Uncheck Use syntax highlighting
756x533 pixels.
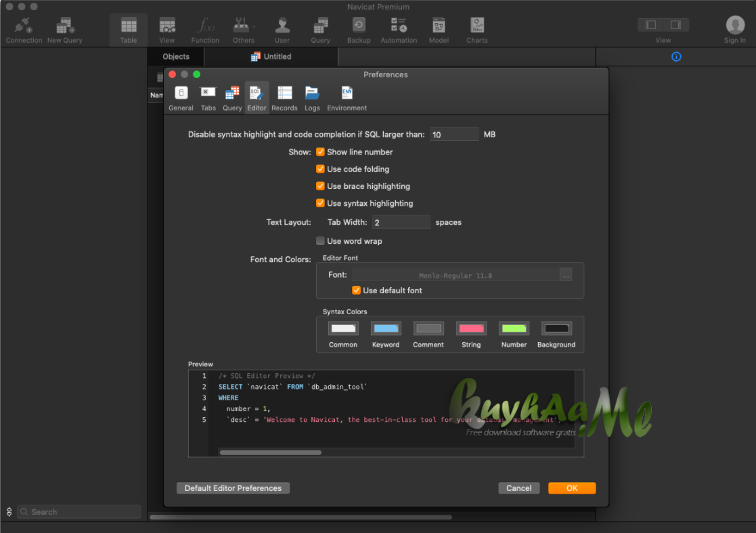[320, 203]
